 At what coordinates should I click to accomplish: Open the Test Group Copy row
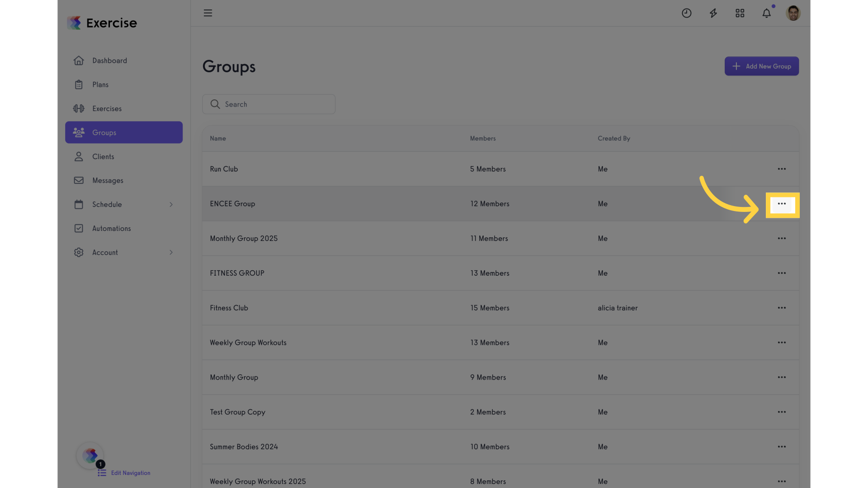500,412
